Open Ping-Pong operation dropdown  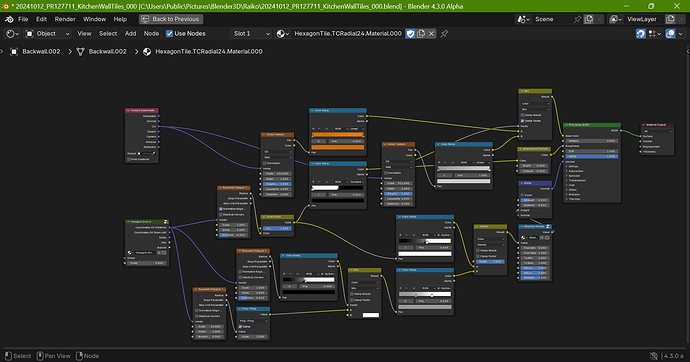click(x=253, y=321)
